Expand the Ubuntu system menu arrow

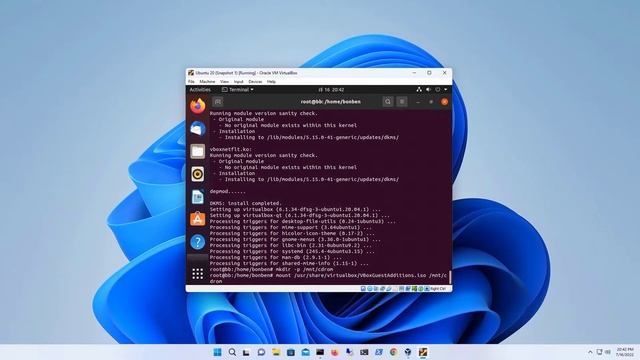[445, 89]
